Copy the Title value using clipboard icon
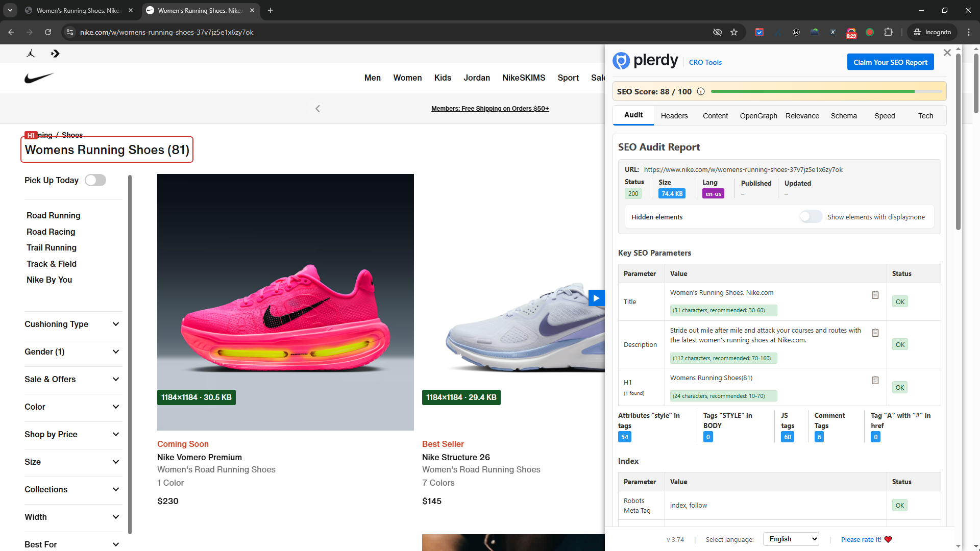The width and height of the screenshot is (980, 551). tap(875, 295)
